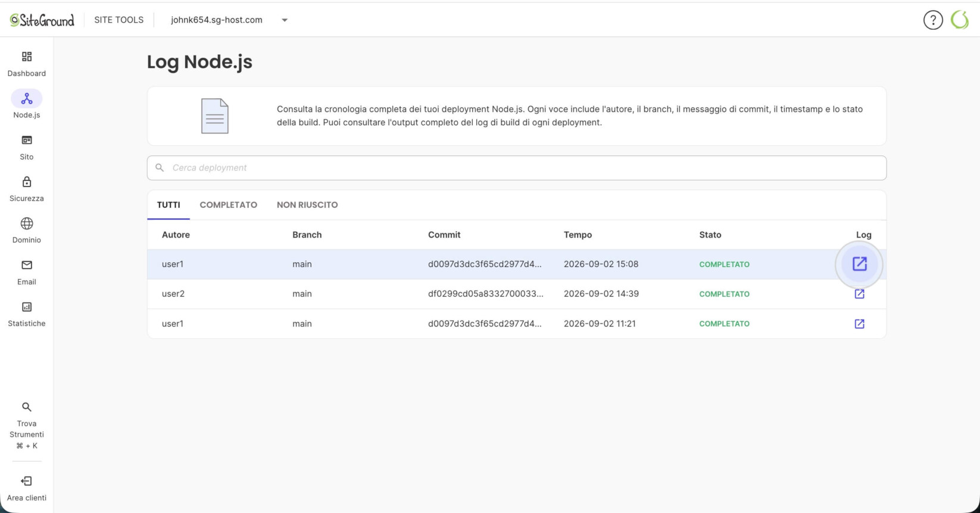Focus the Cerca deployment search field
Viewport: 980px width, 513px height.
coord(517,167)
